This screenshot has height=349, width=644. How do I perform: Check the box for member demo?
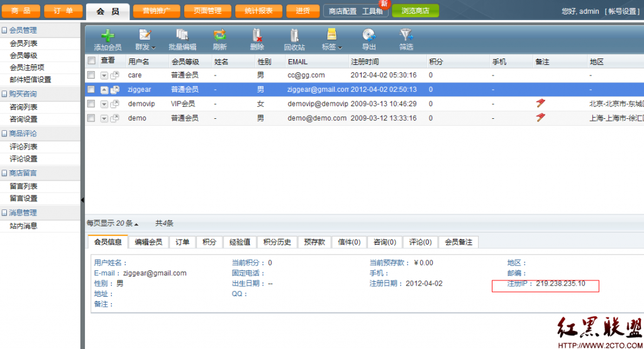point(91,118)
